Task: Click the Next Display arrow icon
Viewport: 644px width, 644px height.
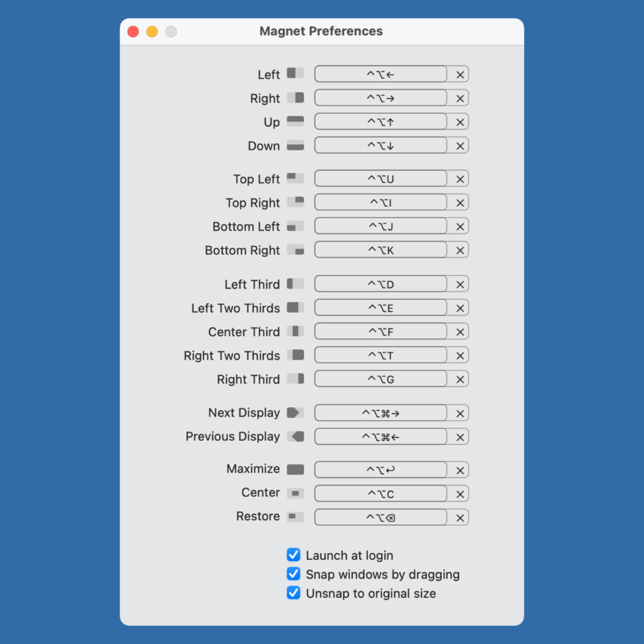Action: tap(295, 413)
